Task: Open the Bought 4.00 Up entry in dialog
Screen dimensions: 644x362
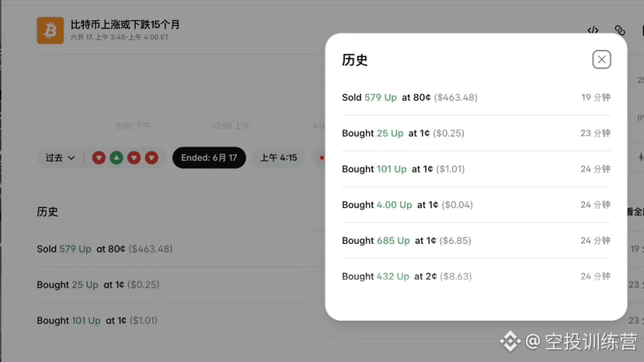Action: [x=476, y=204]
